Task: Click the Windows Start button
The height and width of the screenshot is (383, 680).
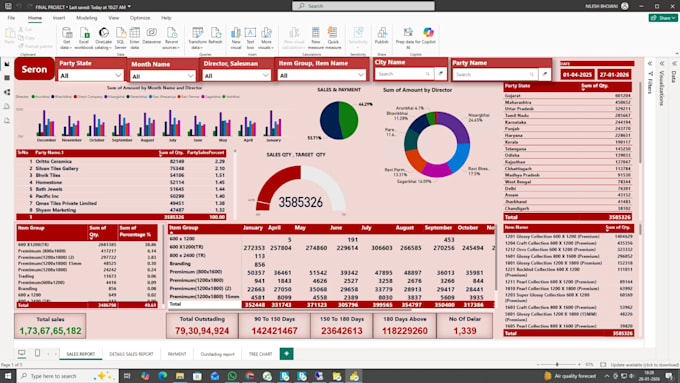Action: pyautogui.click(x=7, y=376)
